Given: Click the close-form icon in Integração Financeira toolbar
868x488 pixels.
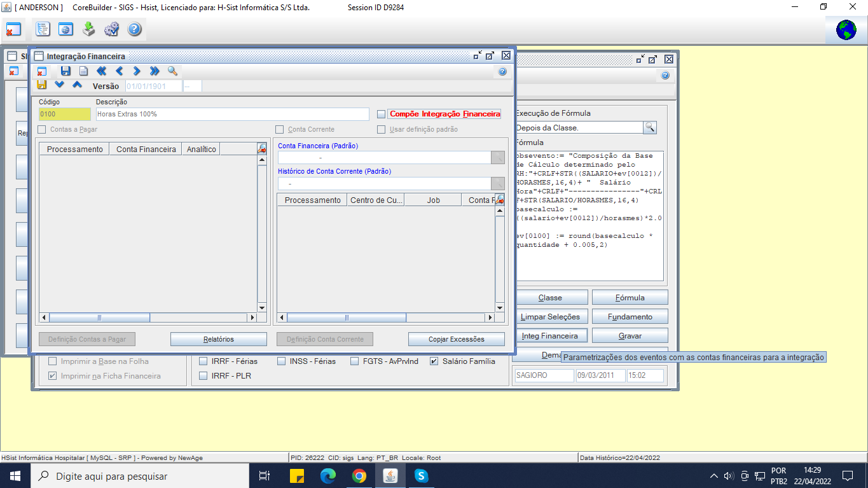Looking at the screenshot, I should [x=41, y=71].
